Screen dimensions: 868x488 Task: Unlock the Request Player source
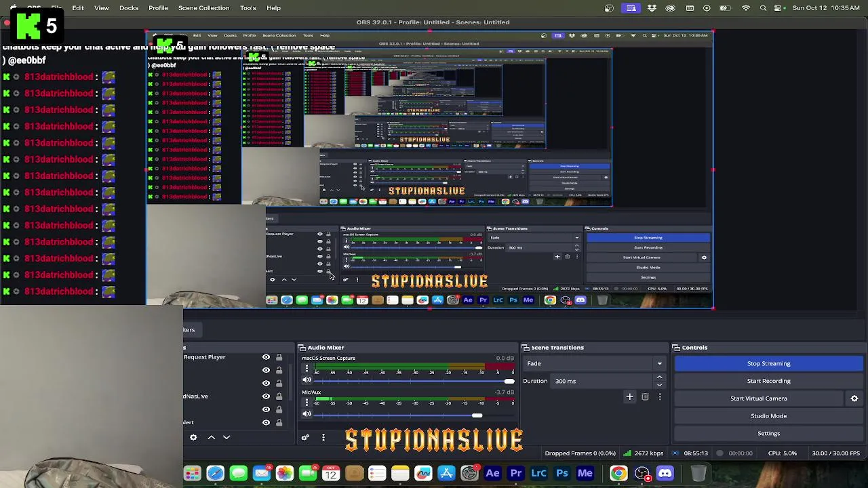point(279,357)
